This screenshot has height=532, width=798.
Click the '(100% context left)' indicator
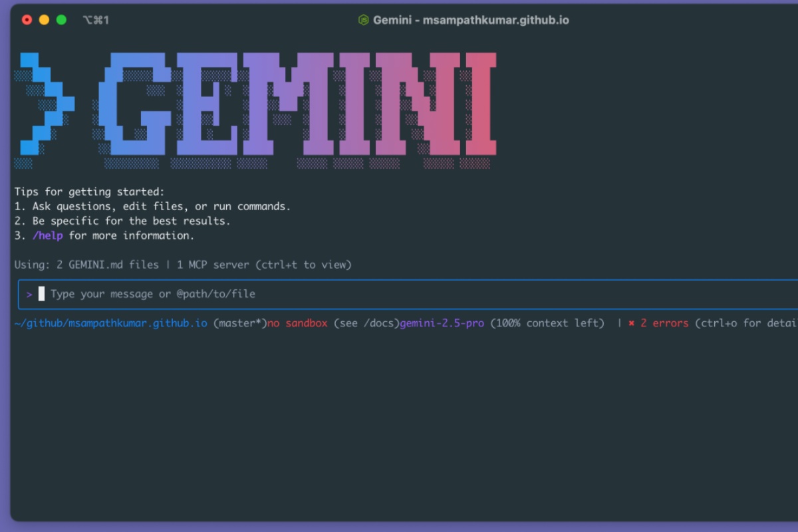[547, 323]
